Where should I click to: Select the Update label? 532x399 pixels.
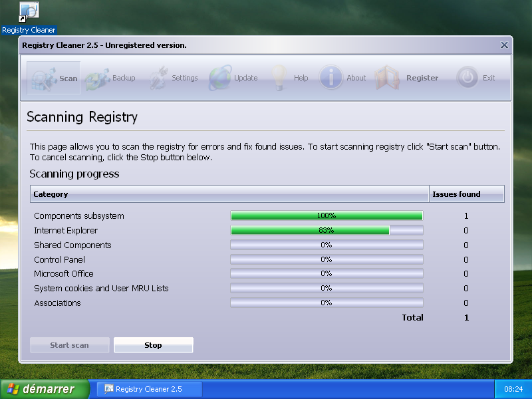(245, 78)
